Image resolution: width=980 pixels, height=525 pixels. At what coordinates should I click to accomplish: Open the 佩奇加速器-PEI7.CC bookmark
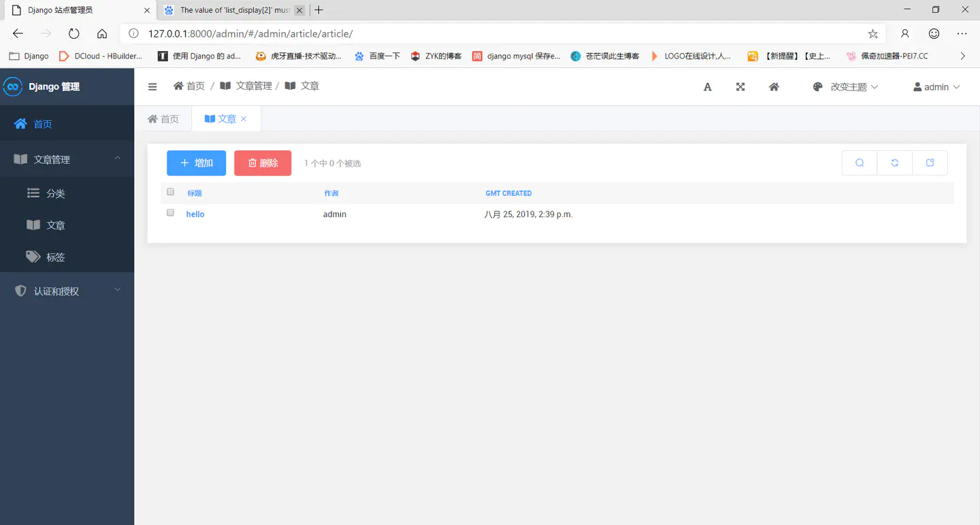[x=887, y=56]
